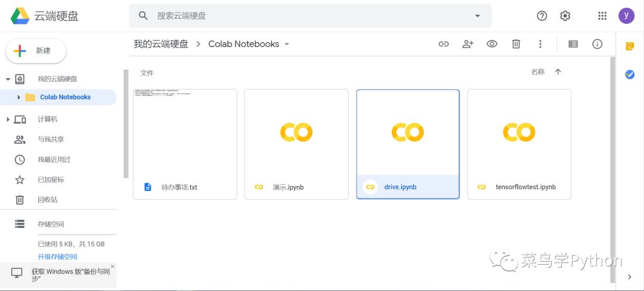Click the get shareable link icon

[x=444, y=44]
